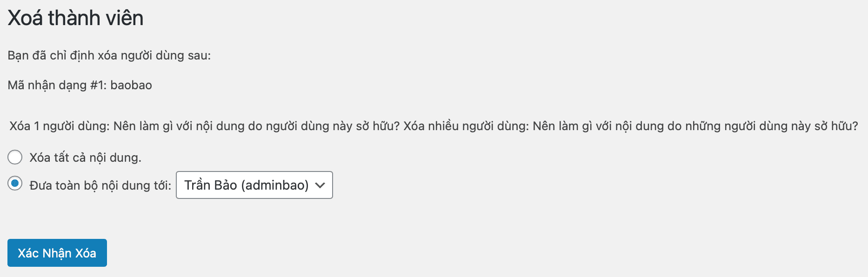Click the 'Xoá thành viên' page heading
868x277 pixels.
(75, 18)
